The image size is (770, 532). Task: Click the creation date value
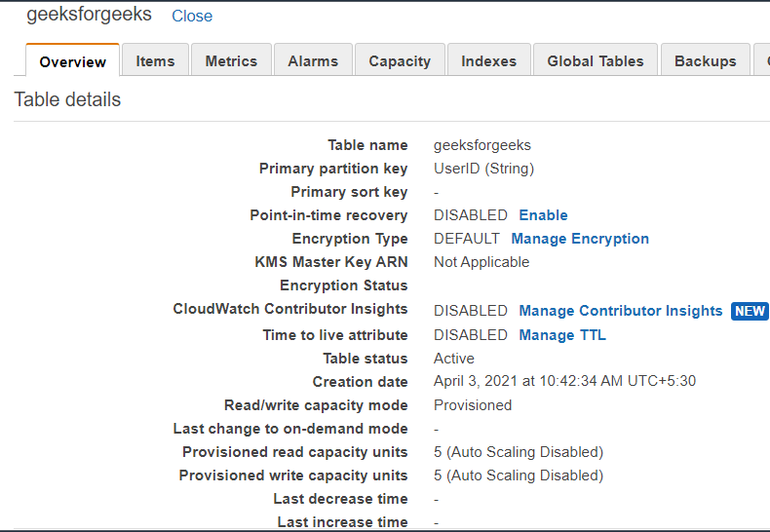[564, 382]
